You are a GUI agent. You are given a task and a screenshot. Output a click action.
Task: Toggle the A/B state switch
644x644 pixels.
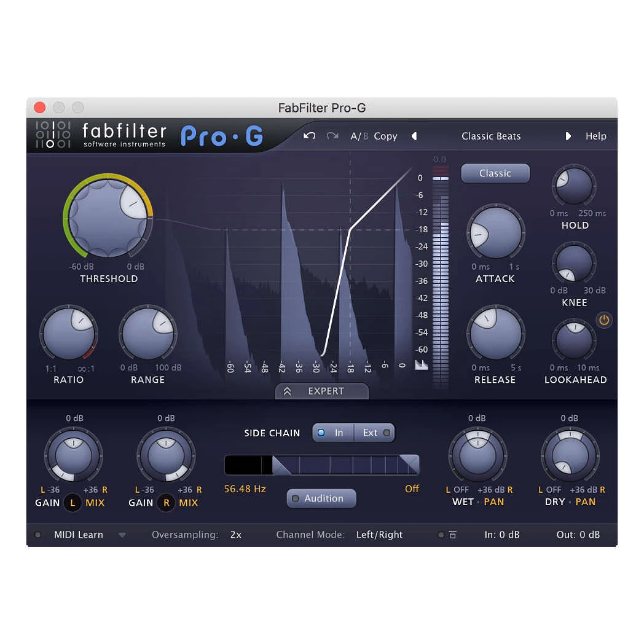coord(359,136)
